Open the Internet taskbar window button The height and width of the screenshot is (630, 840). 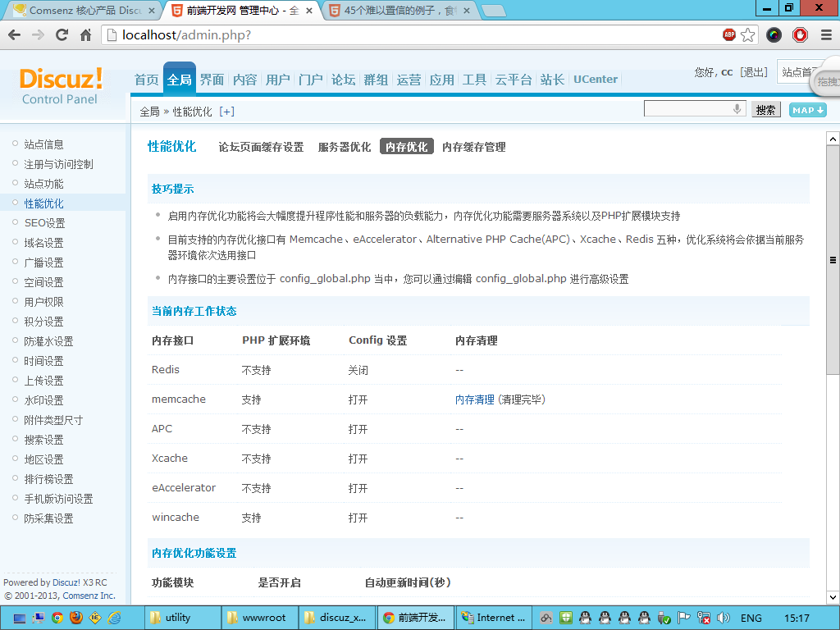[x=493, y=618]
